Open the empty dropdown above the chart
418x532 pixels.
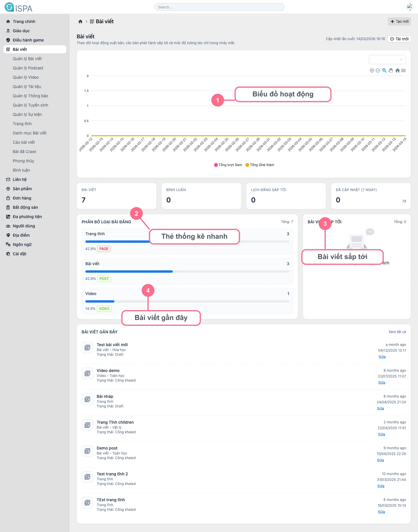[x=387, y=60]
